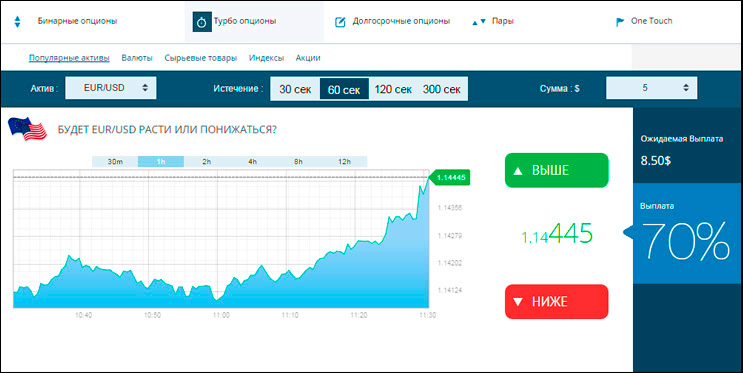The image size is (743, 373).
Task: Click the red НИЖЕ button
Action: (x=556, y=301)
